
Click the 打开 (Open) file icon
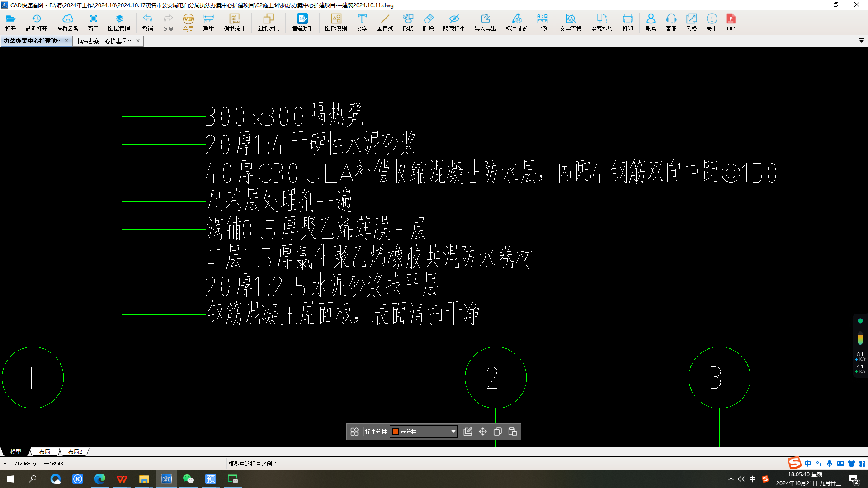10,22
